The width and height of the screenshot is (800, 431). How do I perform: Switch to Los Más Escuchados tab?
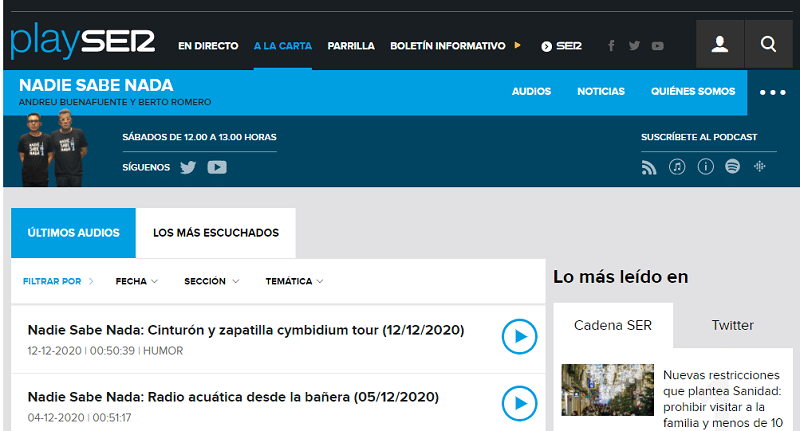(216, 233)
